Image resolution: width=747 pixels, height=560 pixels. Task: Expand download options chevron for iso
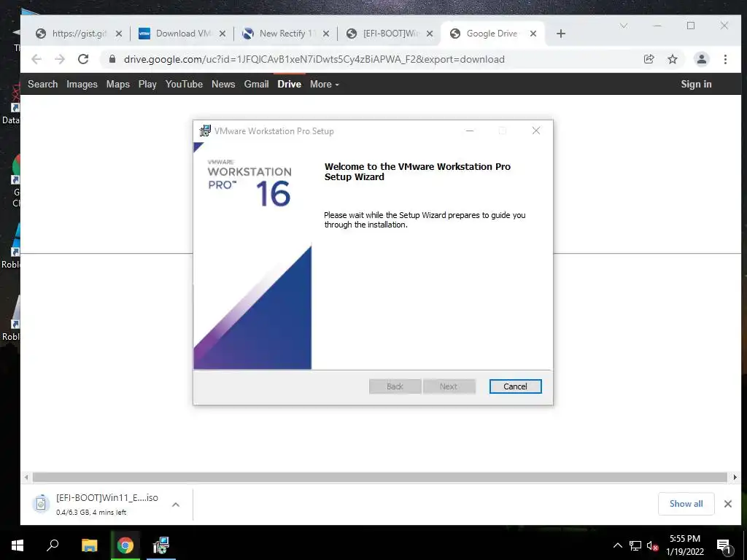point(176,505)
